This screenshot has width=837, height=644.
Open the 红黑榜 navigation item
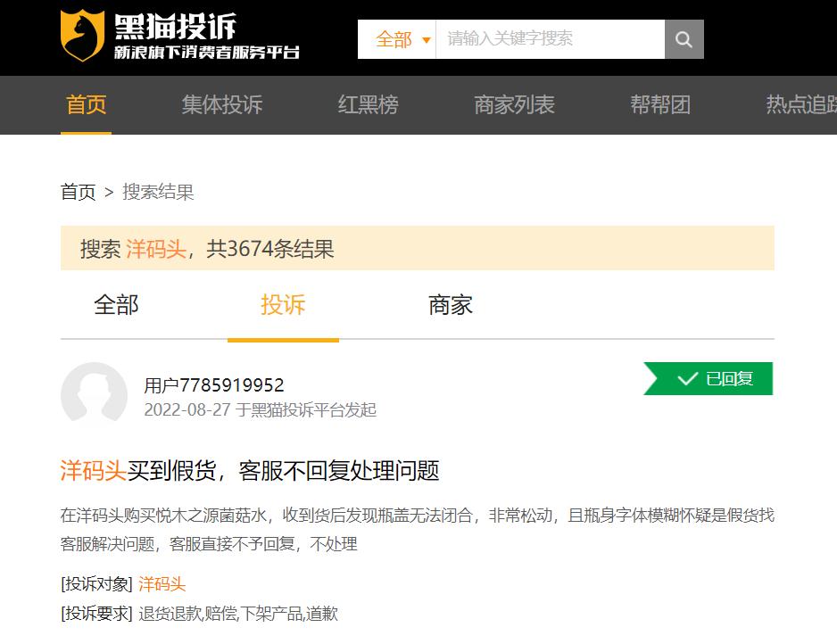pos(369,104)
